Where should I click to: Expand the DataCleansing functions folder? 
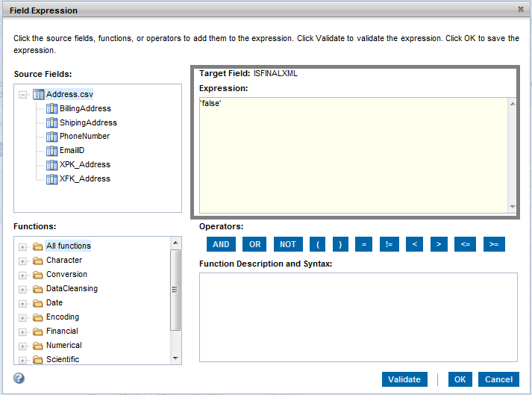(x=22, y=290)
